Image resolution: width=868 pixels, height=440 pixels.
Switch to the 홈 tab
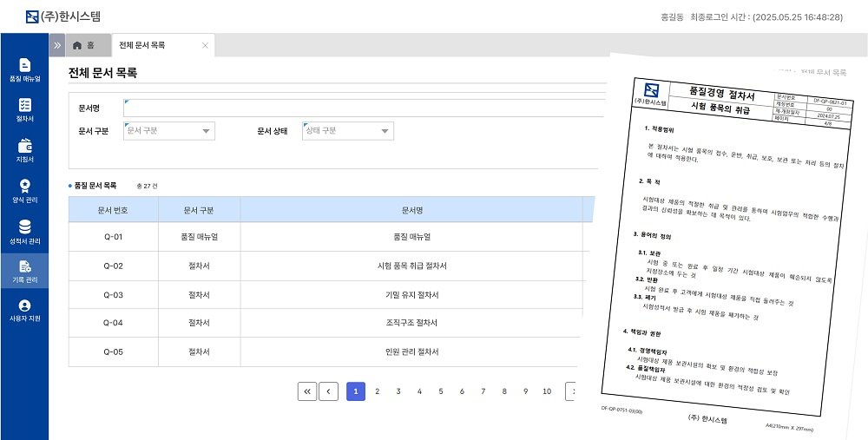click(x=89, y=45)
